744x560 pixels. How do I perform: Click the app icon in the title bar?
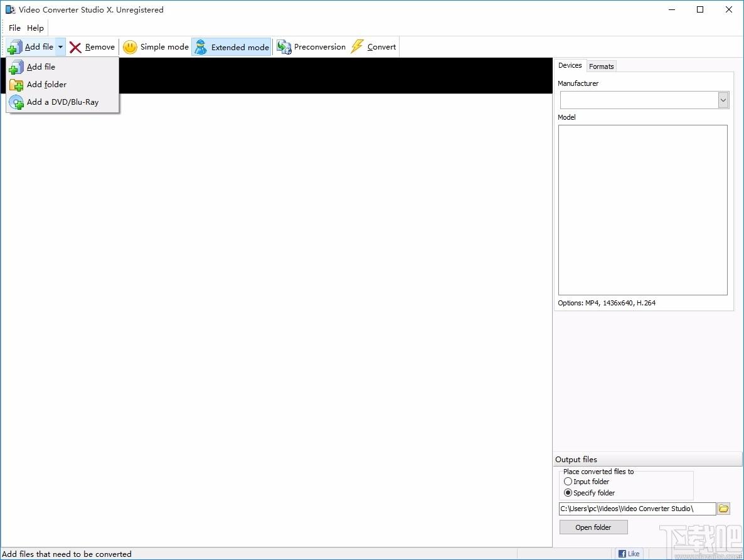click(10, 9)
